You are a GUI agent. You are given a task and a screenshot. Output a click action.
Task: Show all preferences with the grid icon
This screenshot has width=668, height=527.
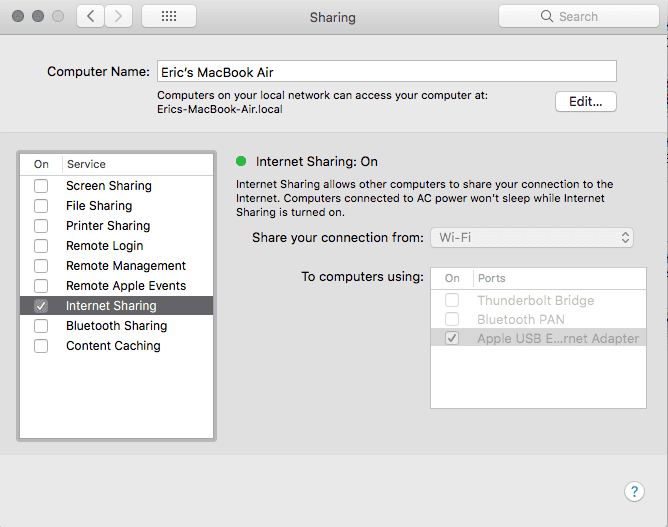coord(169,16)
